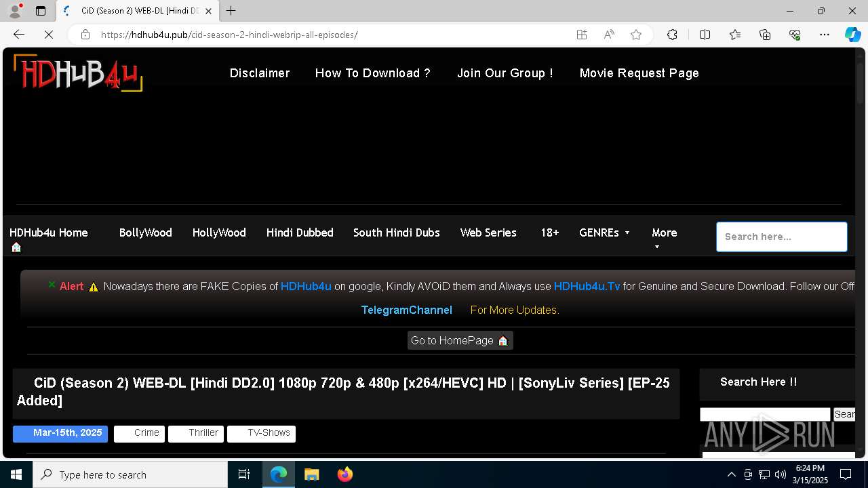Click the CiD Season 2 post title
868x488 pixels.
pyautogui.click(x=343, y=392)
